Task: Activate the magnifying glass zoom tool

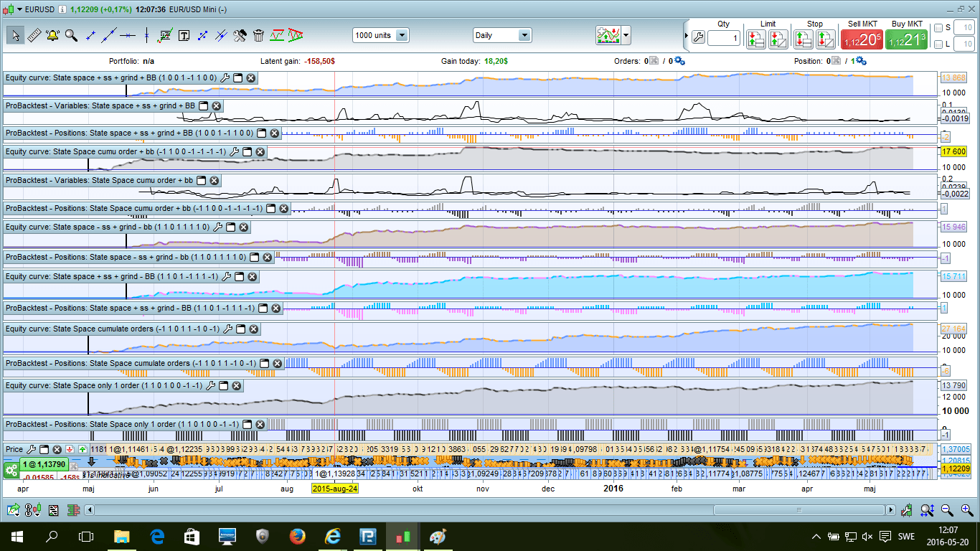Action: (71, 35)
